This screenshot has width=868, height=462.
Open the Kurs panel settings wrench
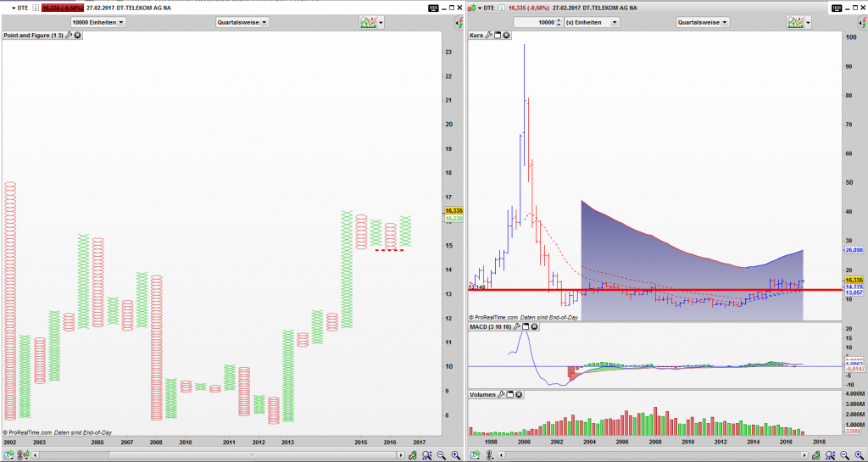point(488,35)
